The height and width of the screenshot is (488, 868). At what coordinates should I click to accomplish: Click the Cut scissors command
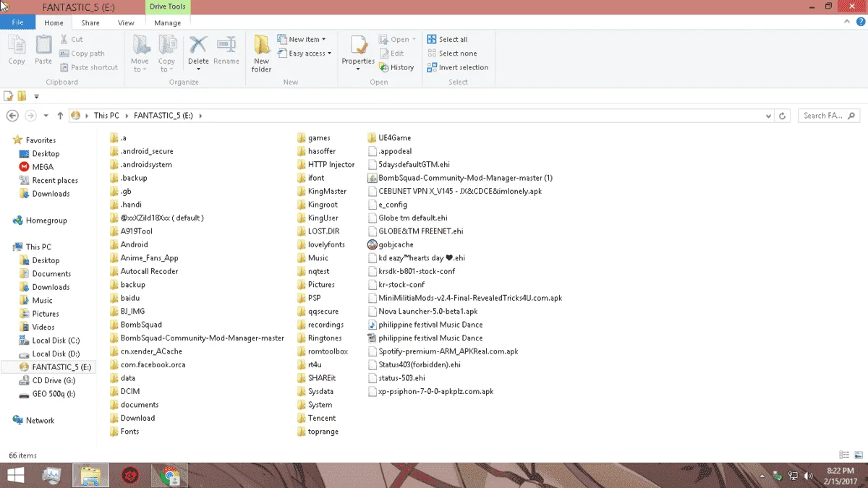72,40
